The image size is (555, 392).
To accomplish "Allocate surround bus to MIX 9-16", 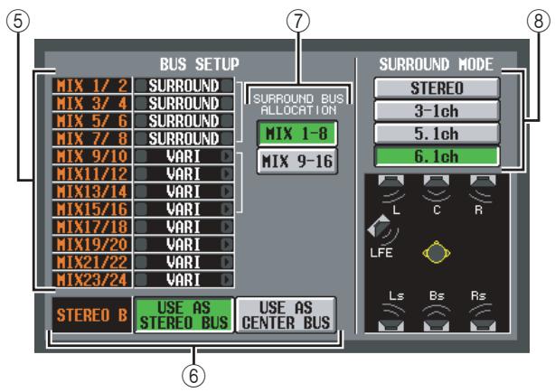I will tap(297, 162).
